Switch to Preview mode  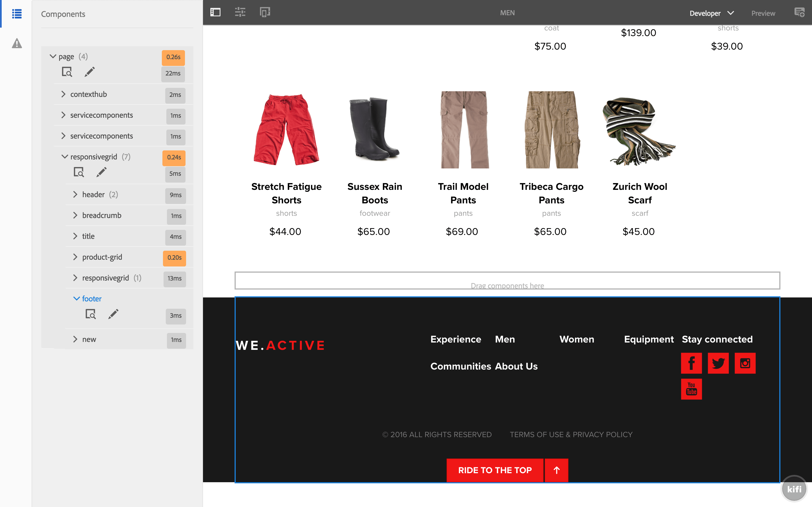763,14
